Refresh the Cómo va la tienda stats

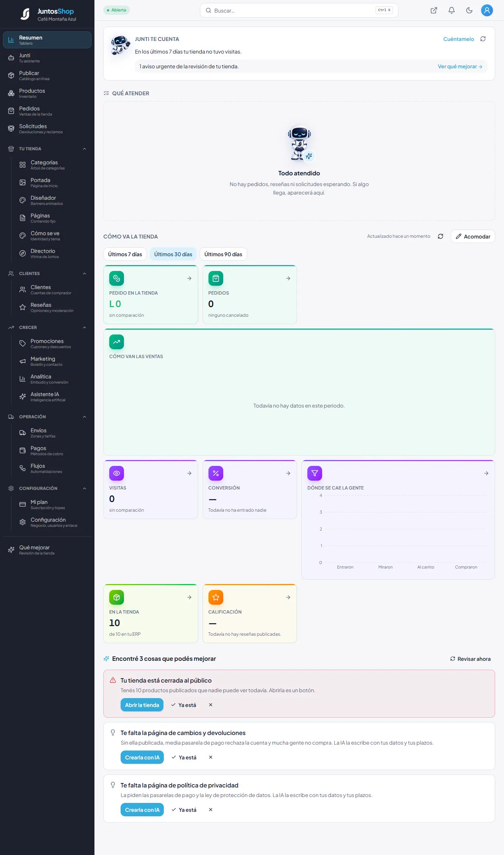click(440, 236)
